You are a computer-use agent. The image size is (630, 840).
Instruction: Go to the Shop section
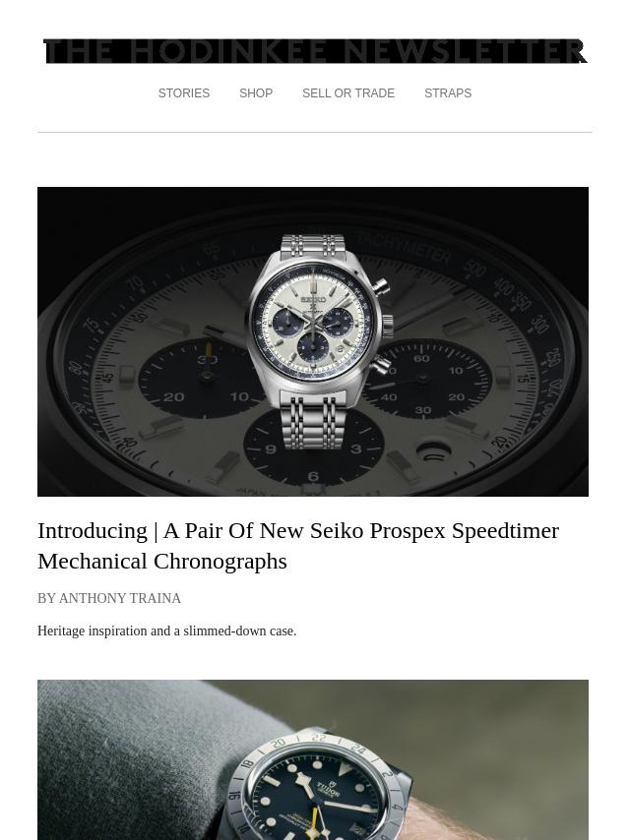pos(256,93)
